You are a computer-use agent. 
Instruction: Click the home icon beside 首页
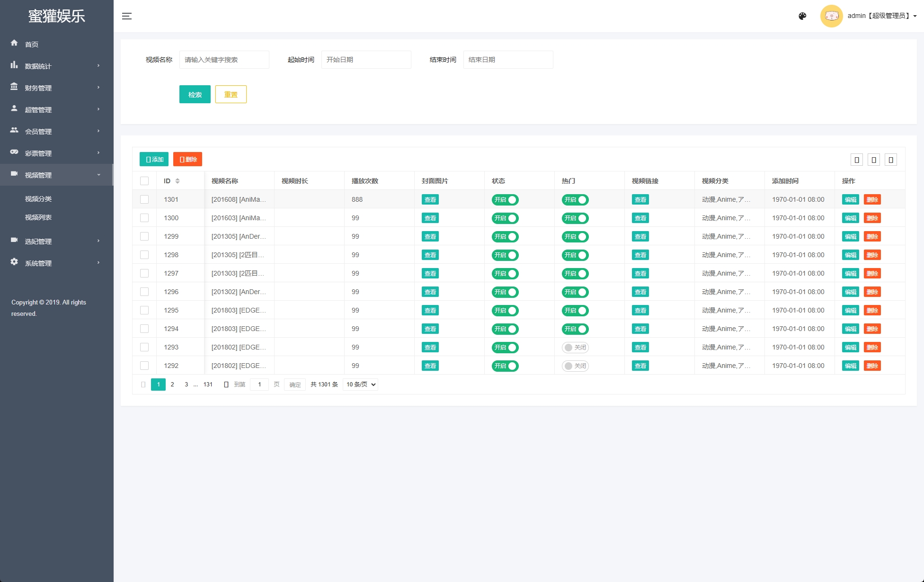(x=14, y=43)
